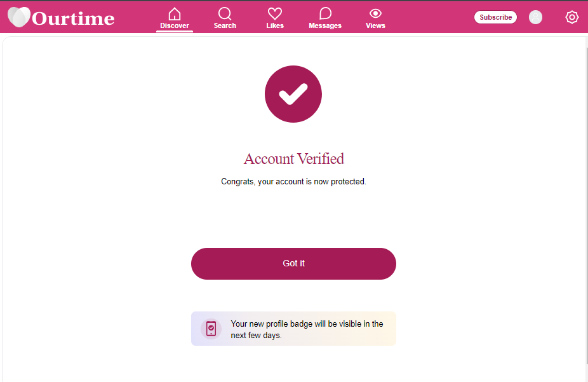Select the Likes tab label

coord(275,25)
